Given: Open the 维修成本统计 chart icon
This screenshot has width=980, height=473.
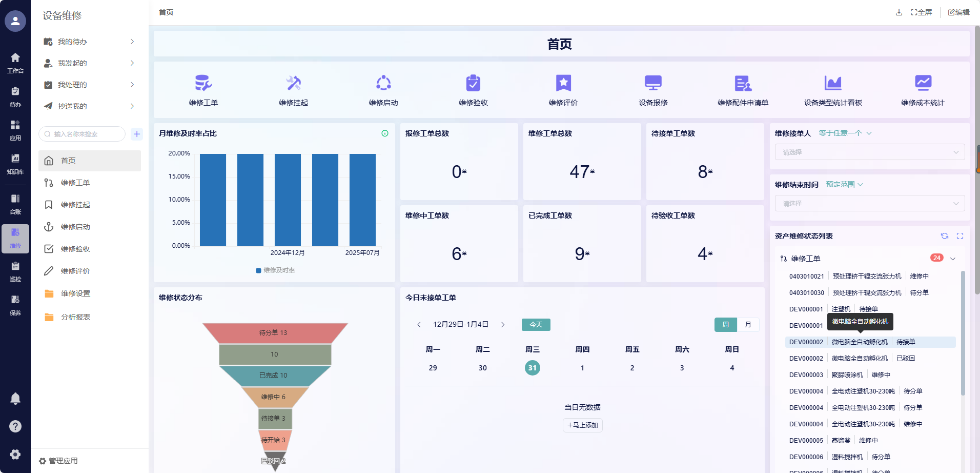Looking at the screenshot, I should [x=923, y=83].
